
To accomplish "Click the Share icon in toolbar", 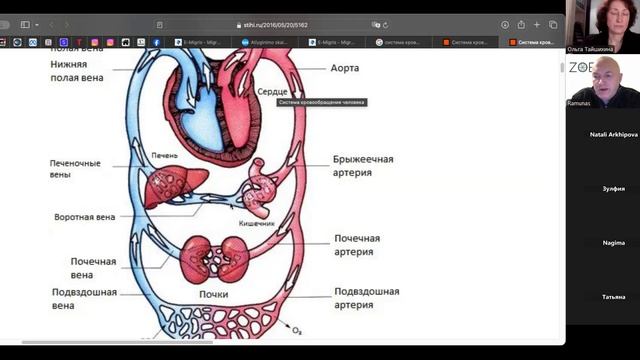I will [521, 24].
